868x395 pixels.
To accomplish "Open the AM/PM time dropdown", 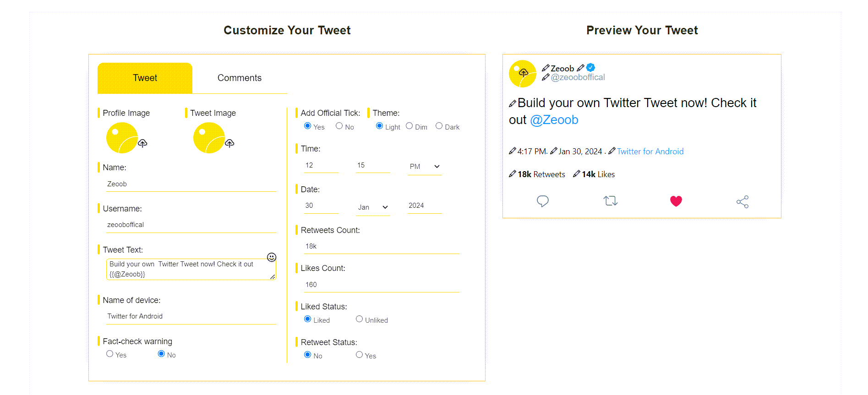I will tap(425, 167).
